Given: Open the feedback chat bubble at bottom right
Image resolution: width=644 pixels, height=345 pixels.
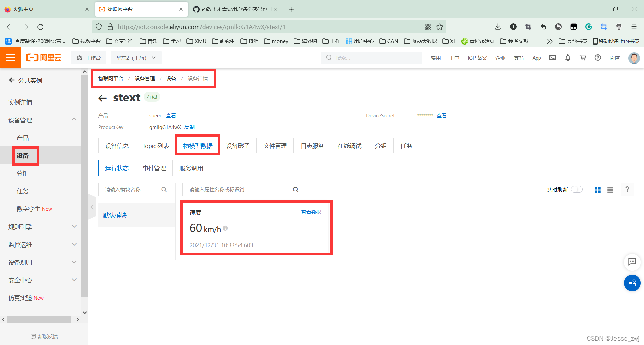Looking at the screenshot, I should pos(632,262).
